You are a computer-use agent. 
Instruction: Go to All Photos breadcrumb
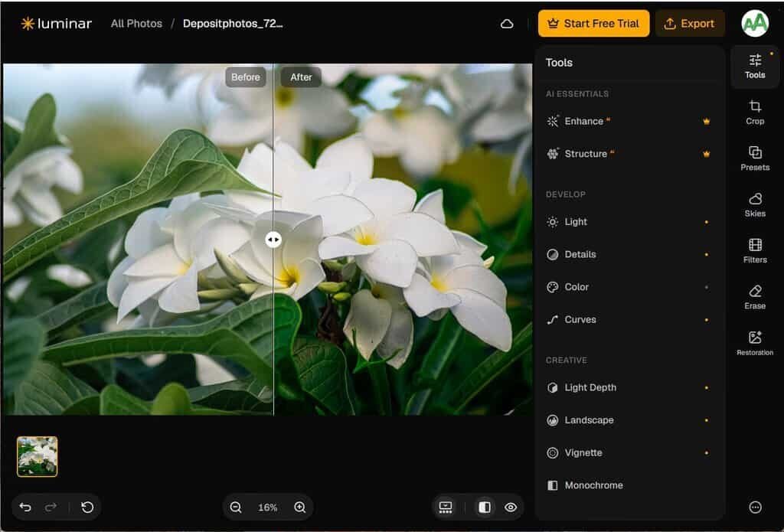[136, 24]
